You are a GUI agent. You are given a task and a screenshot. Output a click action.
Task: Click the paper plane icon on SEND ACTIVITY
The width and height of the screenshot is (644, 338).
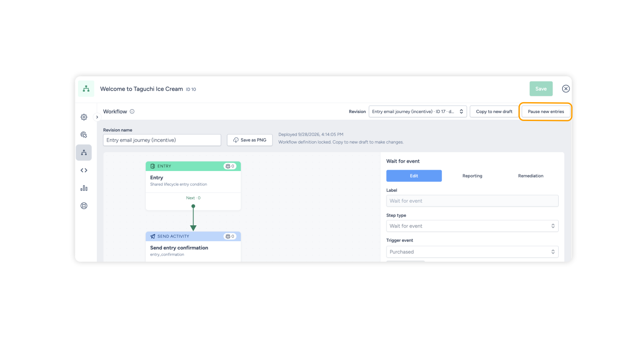153,236
